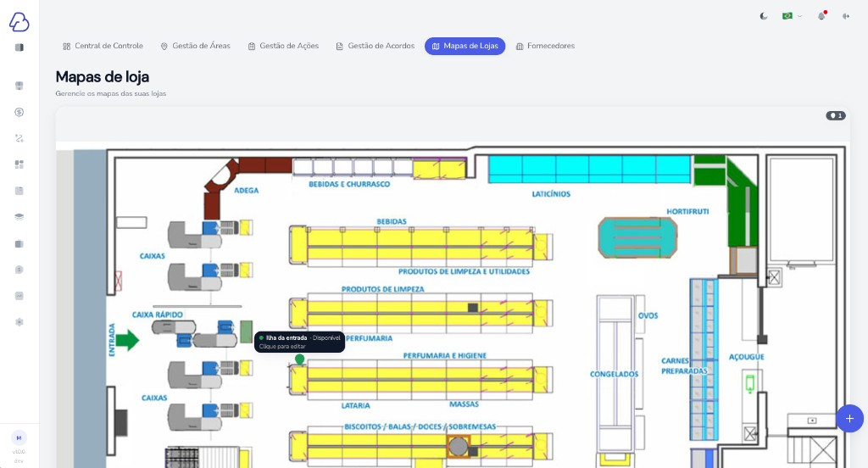This screenshot has height=468, width=868.
Task: Open notifications bell
Action: pyautogui.click(x=821, y=16)
